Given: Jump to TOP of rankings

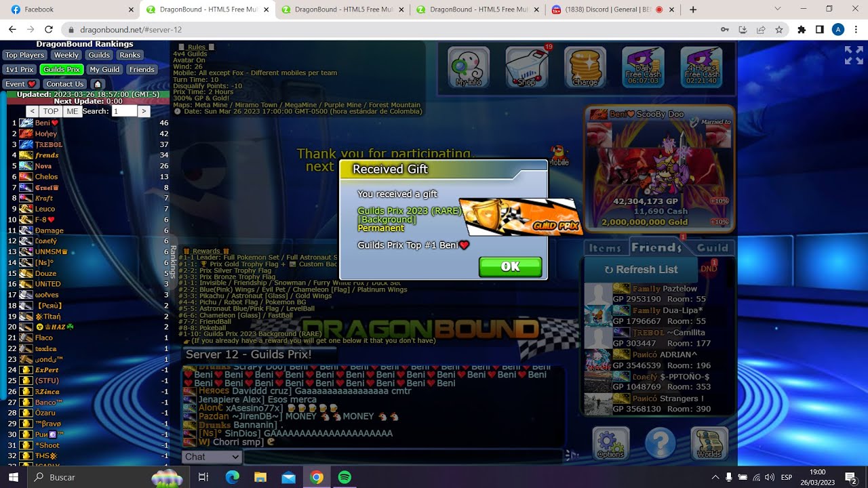Looking at the screenshot, I should point(51,111).
